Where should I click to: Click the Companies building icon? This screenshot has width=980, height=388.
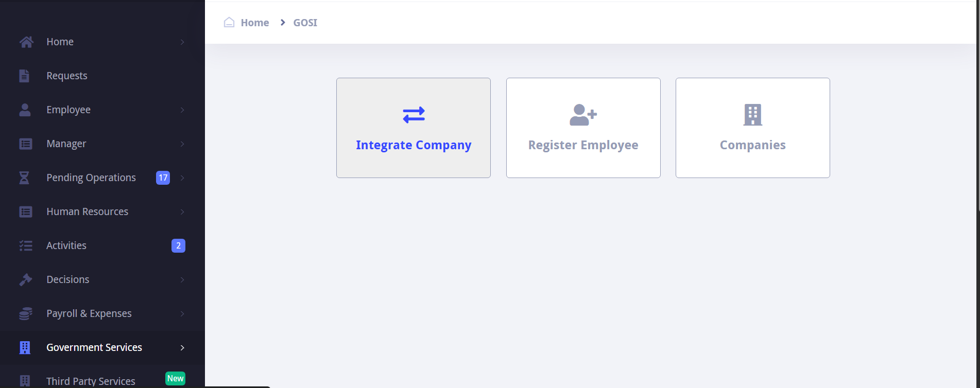click(x=752, y=115)
